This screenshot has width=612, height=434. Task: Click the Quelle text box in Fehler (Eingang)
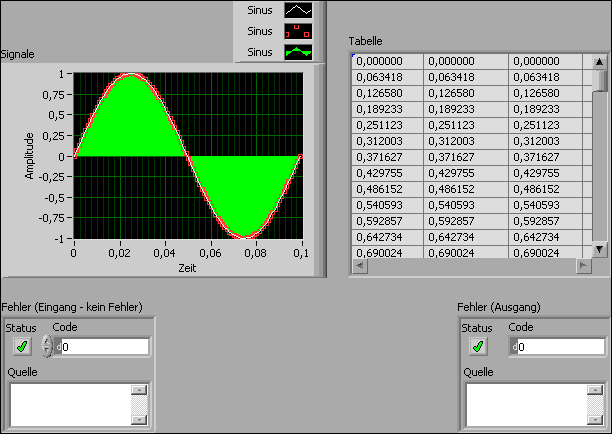click(70, 405)
